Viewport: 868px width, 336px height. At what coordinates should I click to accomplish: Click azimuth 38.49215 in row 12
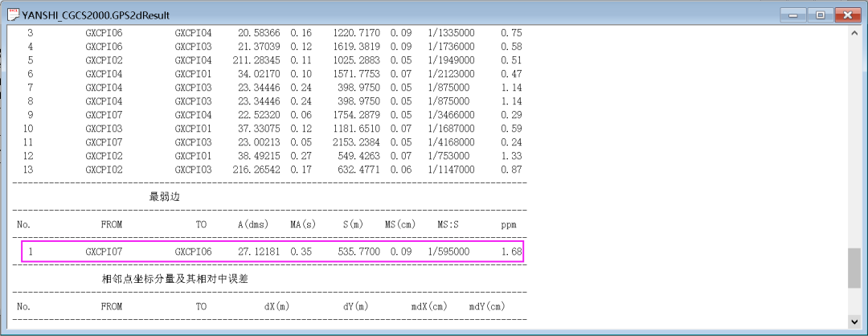click(x=259, y=156)
